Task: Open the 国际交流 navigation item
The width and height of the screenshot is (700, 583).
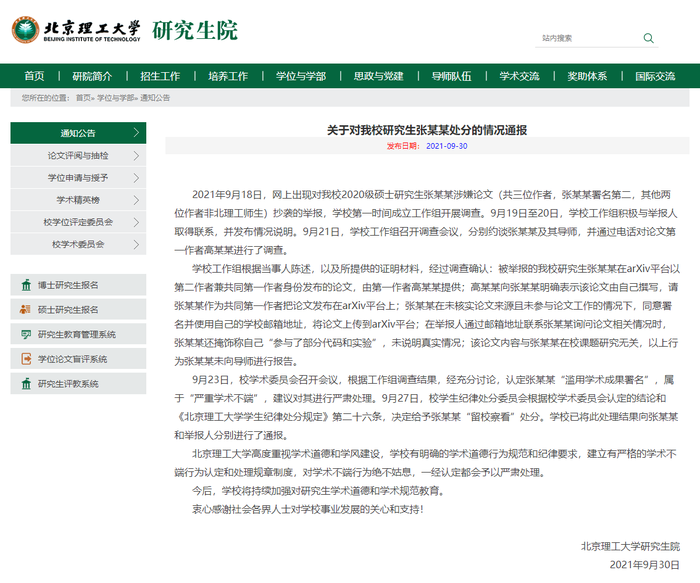Action: (x=655, y=76)
